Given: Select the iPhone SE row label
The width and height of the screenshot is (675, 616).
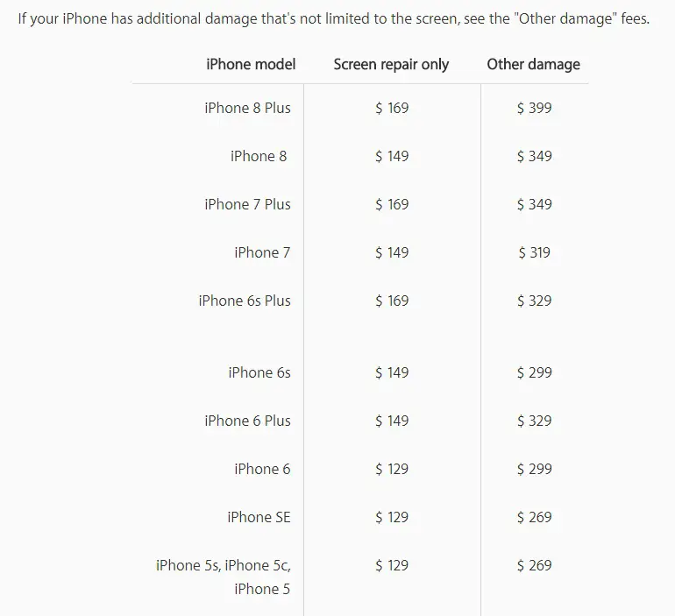Looking at the screenshot, I should 259,517.
